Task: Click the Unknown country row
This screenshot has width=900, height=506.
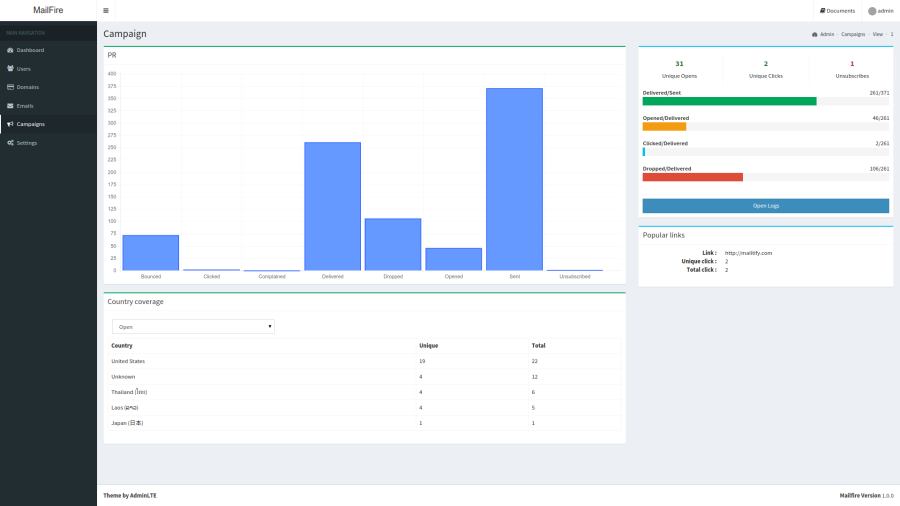Action: [365, 377]
